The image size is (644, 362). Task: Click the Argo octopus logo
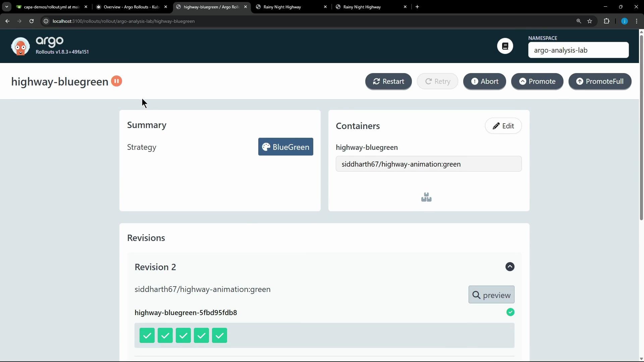click(20, 46)
